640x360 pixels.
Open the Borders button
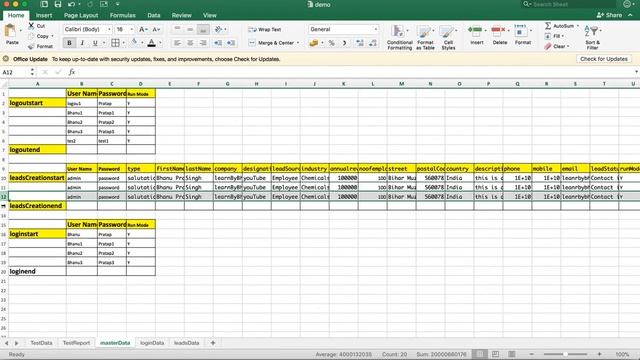[x=116, y=43]
